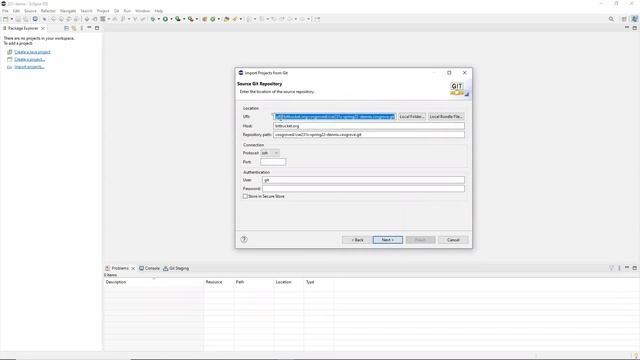Click the Save icon in the toolbar
640x360 pixels.
point(18,19)
